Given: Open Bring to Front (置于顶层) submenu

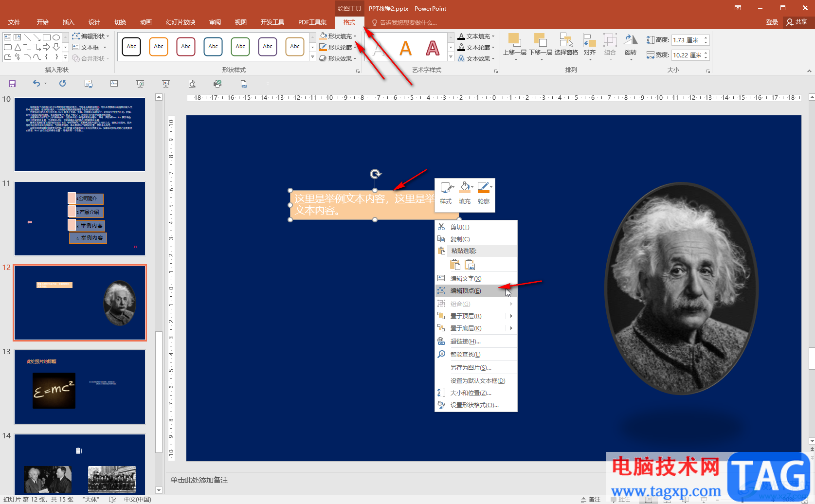Looking at the screenshot, I should click(x=476, y=316).
